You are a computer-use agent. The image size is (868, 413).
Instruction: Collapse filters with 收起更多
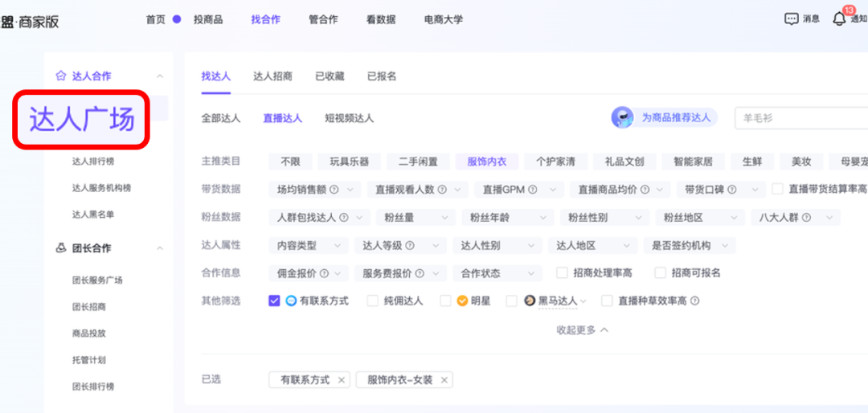[582, 330]
